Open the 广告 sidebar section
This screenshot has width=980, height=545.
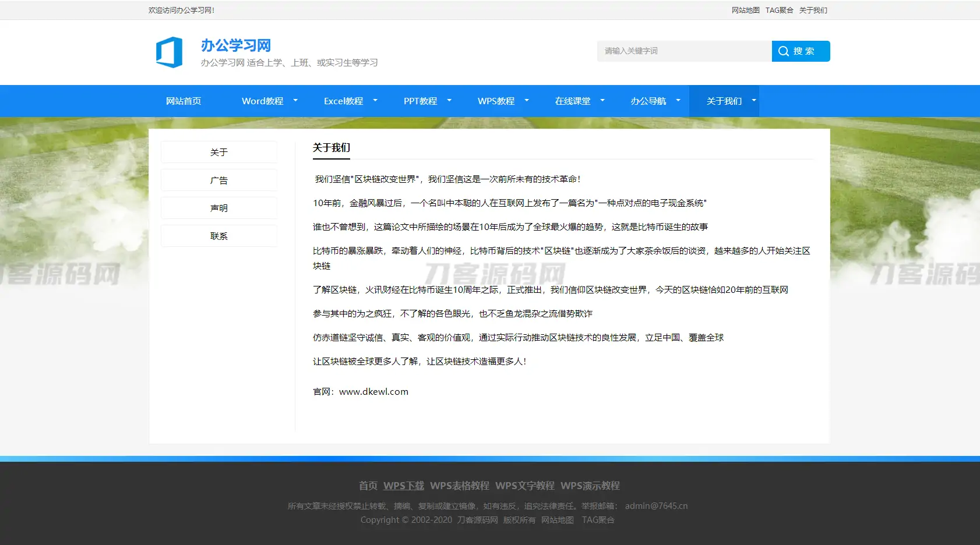[x=218, y=179]
